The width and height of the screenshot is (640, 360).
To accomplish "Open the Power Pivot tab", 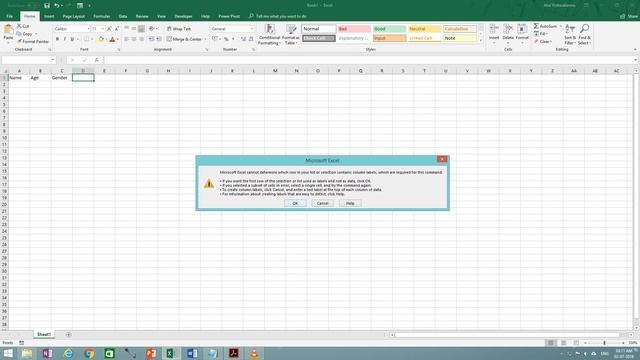I will 229,16.
